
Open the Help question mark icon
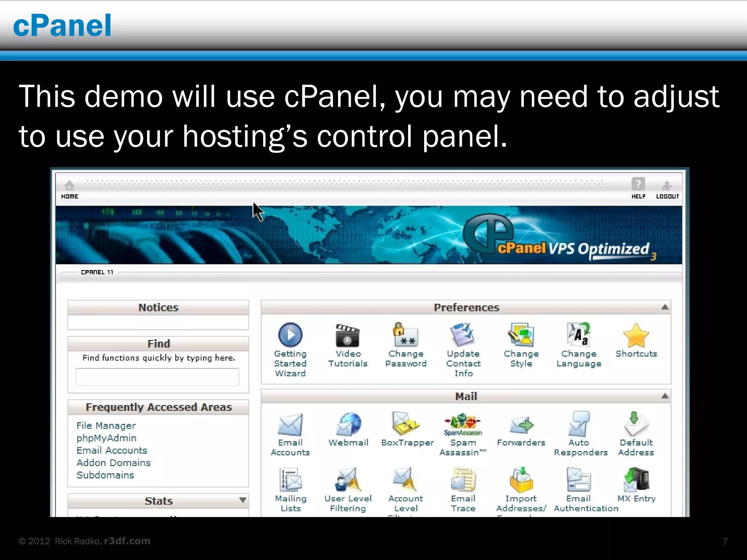click(638, 184)
